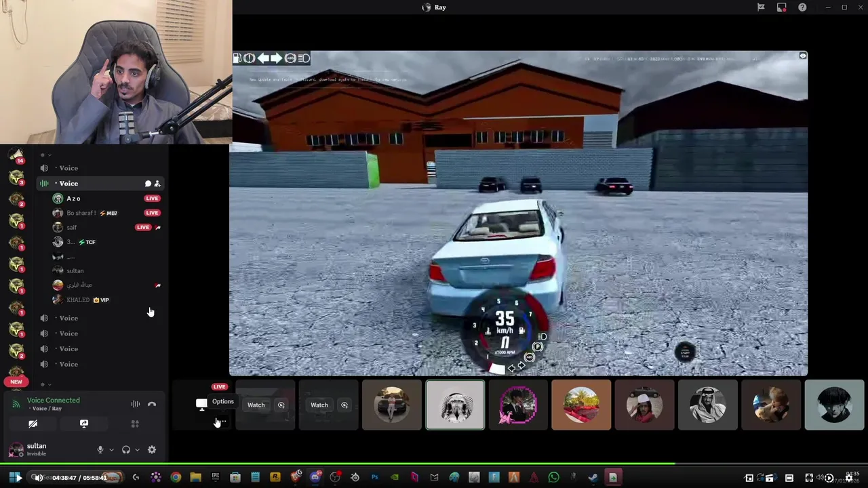
Task: Select the highlighted participant tile with grey avatar
Action: coord(455,405)
